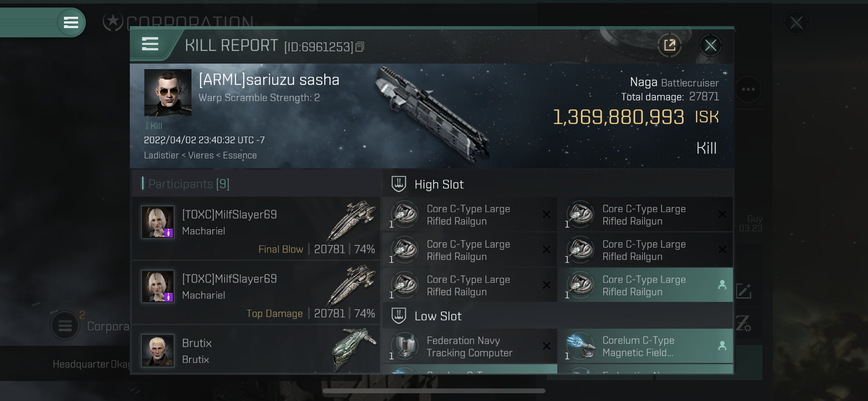Close the Kill Report window

tap(710, 45)
